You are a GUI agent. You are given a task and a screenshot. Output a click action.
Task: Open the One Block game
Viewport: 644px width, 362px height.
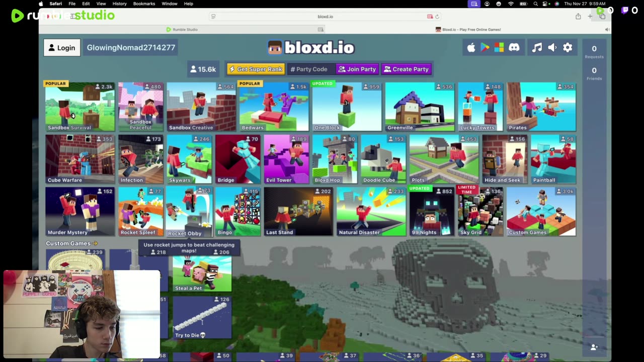pyautogui.click(x=347, y=107)
